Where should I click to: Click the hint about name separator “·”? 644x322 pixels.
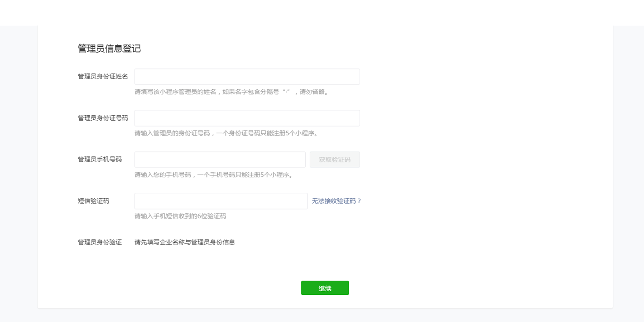pos(232,92)
